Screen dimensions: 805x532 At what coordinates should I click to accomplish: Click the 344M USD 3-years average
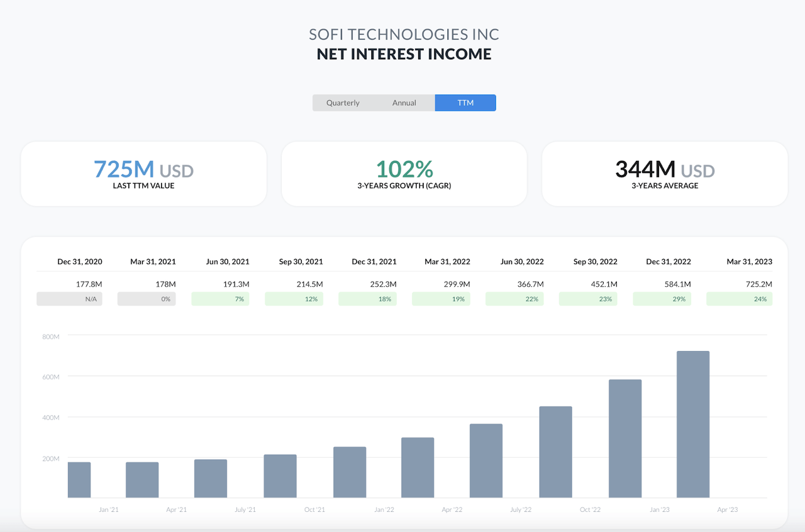click(x=665, y=169)
